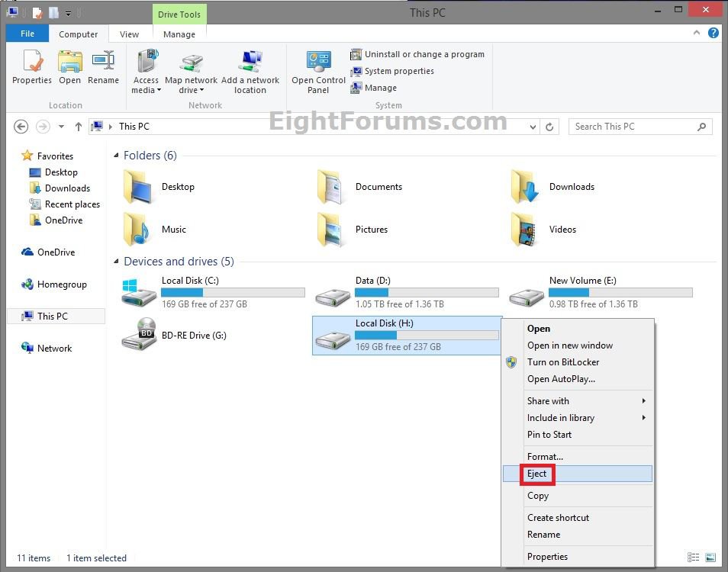
Task: Select Homegroup in the navigation pane
Action: (x=62, y=284)
